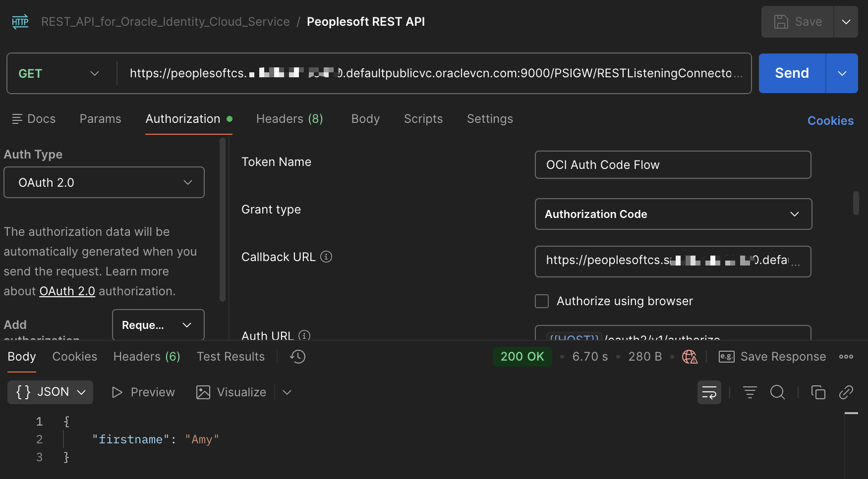Image resolution: width=868 pixels, height=479 pixels.
Task: Go to the Settings tab
Action: pos(490,119)
